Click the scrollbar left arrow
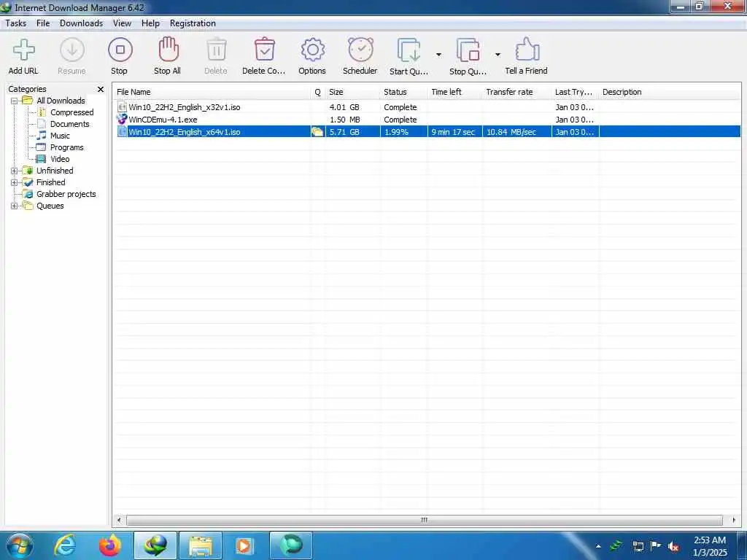This screenshot has width=747, height=560. (119, 520)
